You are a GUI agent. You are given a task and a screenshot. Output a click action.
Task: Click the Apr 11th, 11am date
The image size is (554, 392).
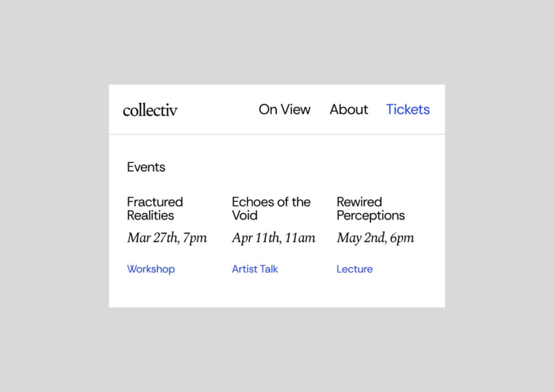point(274,238)
